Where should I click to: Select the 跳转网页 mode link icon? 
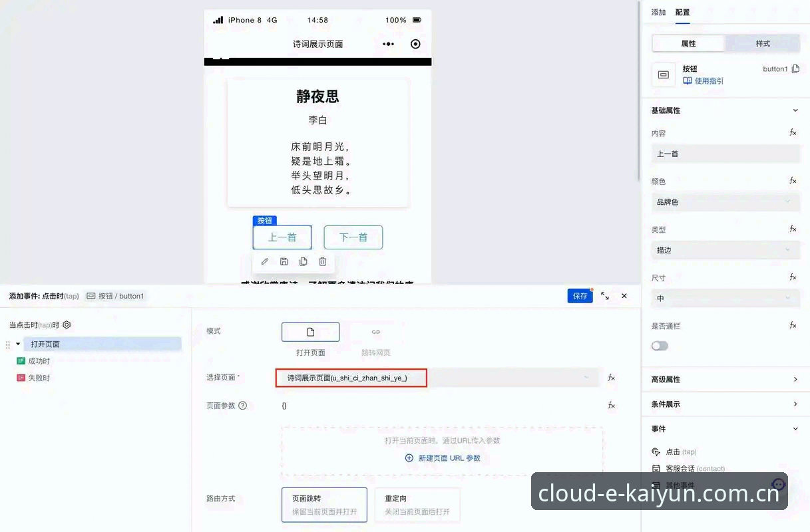(x=376, y=332)
